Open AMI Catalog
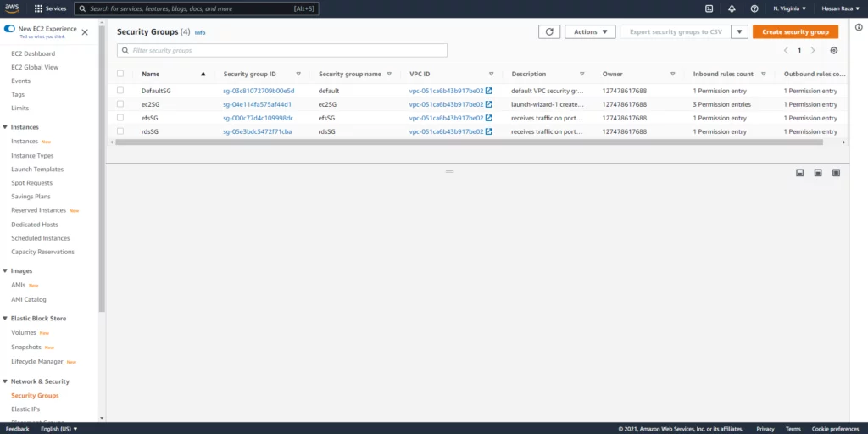 29,299
